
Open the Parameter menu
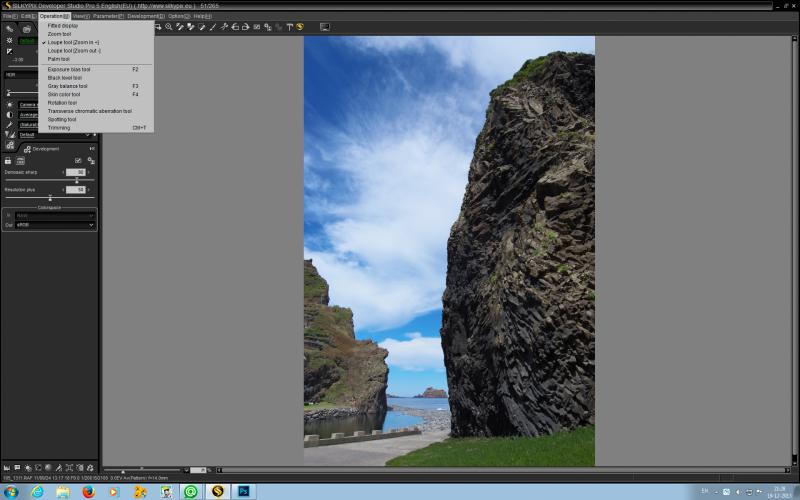click(x=108, y=16)
